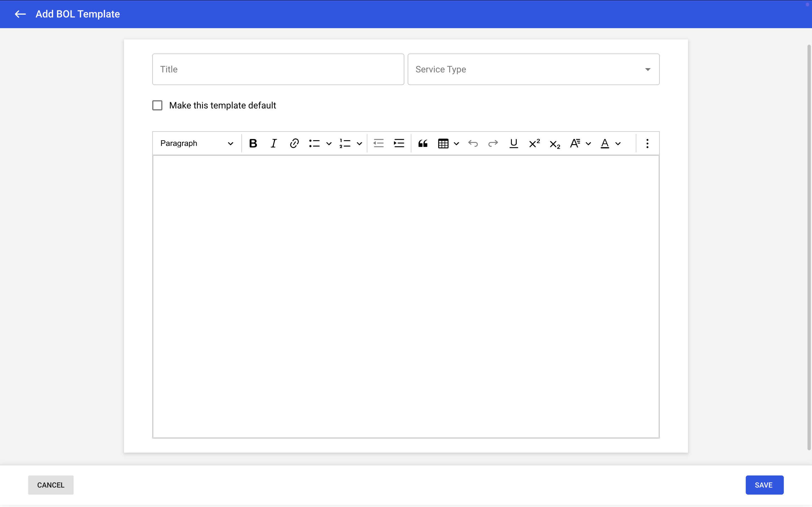The image size is (812, 507).
Task: Apply subscript formatting
Action: pyautogui.click(x=555, y=144)
